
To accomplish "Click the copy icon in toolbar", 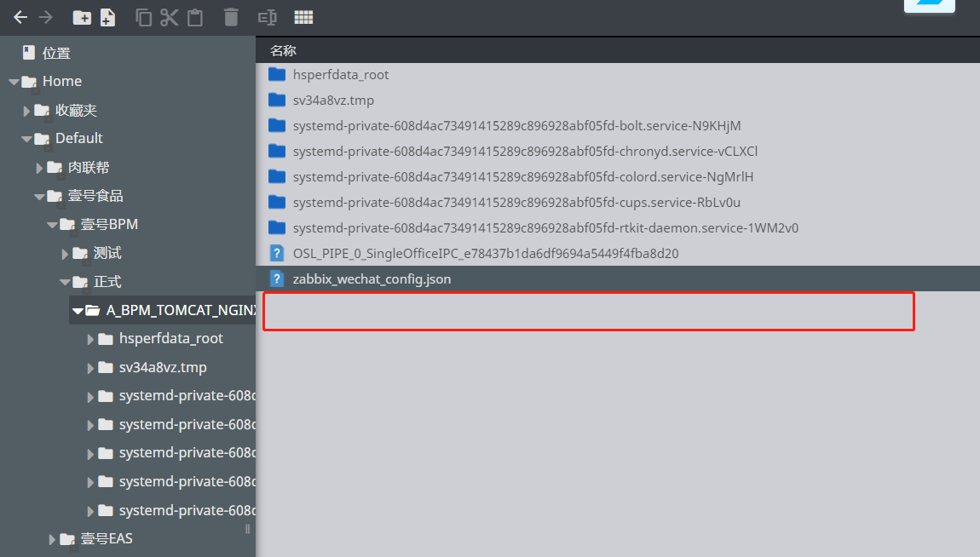I will coord(144,17).
